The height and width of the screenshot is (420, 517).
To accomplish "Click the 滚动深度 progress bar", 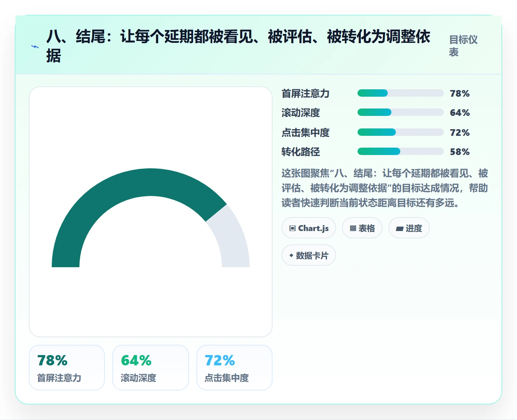I will coord(400,112).
